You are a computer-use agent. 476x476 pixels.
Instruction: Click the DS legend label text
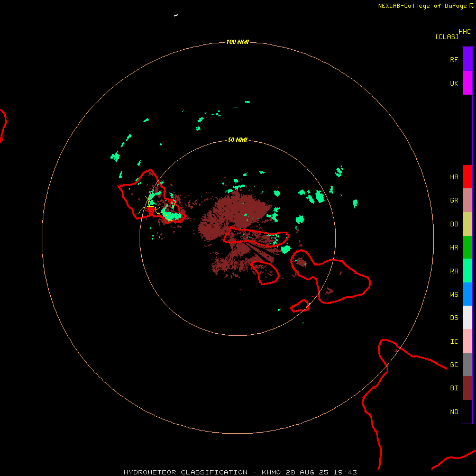[x=454, y=318]
